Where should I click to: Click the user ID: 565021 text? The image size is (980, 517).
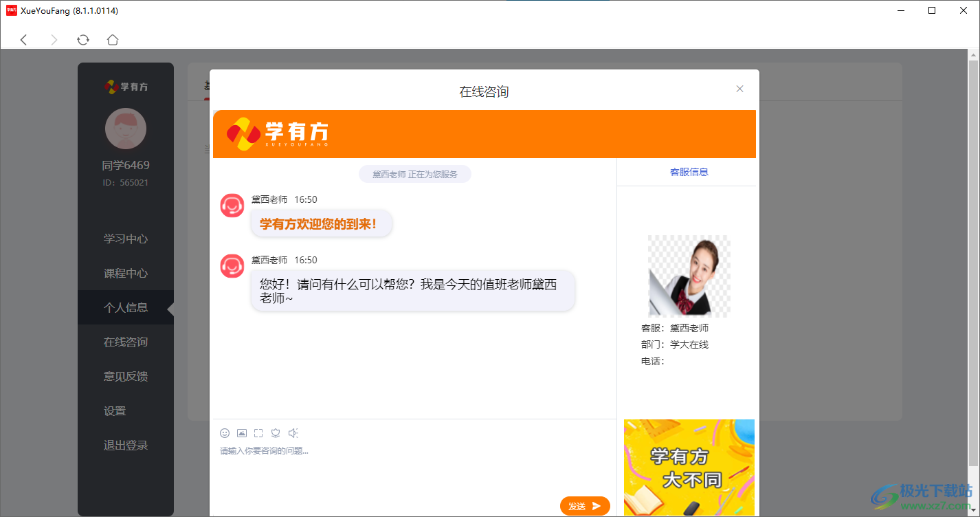[x=126, y=183]
